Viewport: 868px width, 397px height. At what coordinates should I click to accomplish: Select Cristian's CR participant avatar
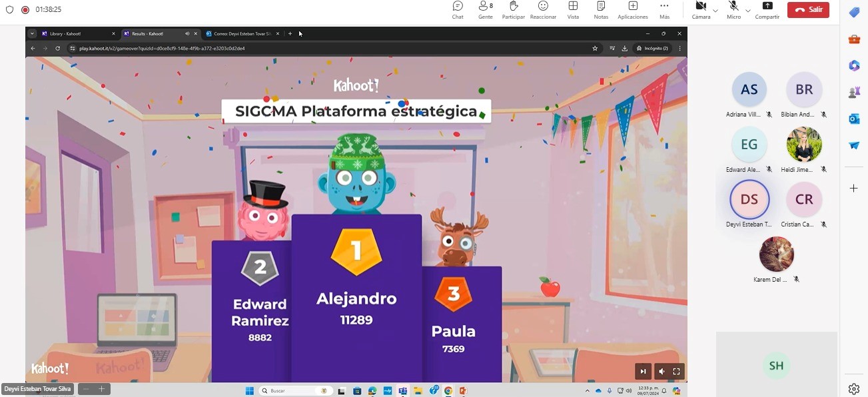click(x=804, y=199)
